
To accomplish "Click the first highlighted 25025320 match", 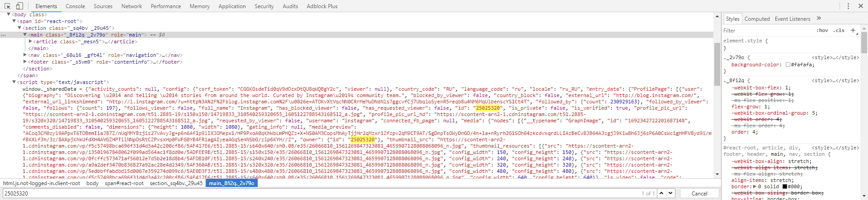I will tap(488, 108).
